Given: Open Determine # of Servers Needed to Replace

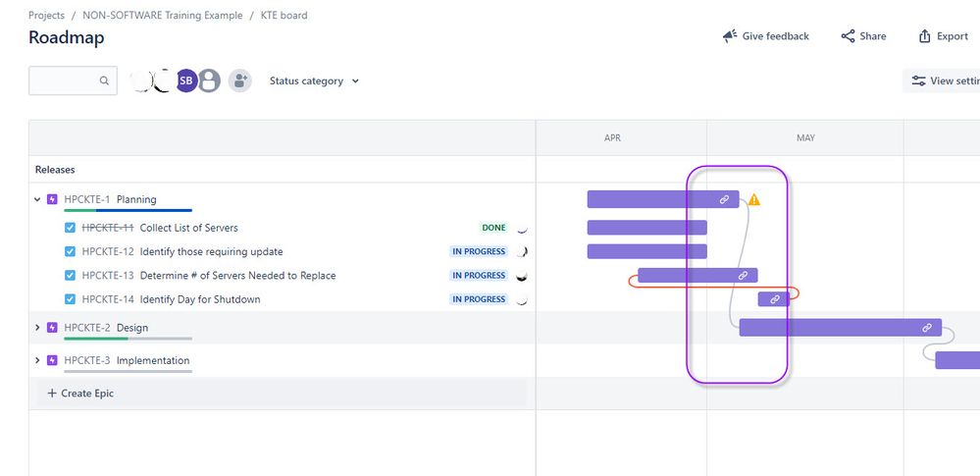Looking at the screenshot, I should (237, 275).
